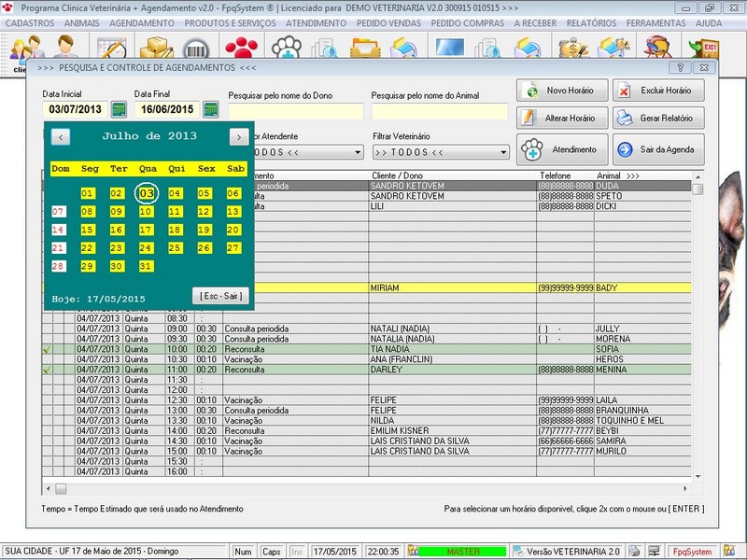The image size is (747, 560).
Task: Click the cardboard boxes products icon
Action: 157,48
